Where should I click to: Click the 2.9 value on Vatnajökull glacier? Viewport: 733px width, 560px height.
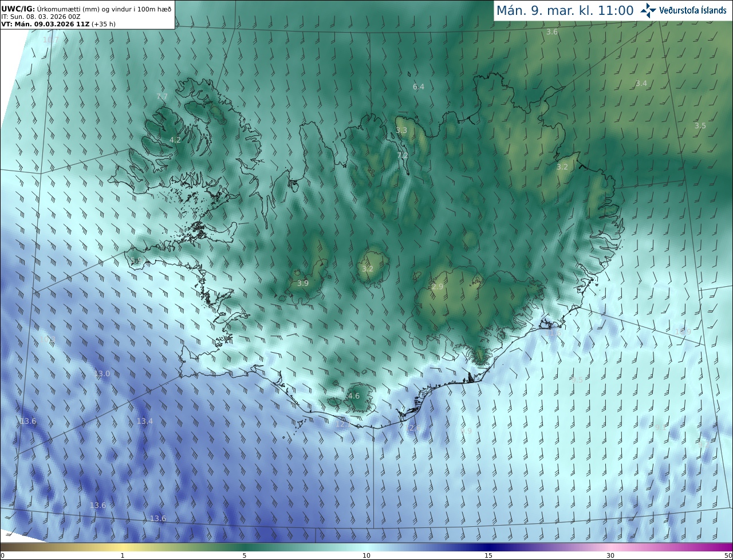coord(438,287)
